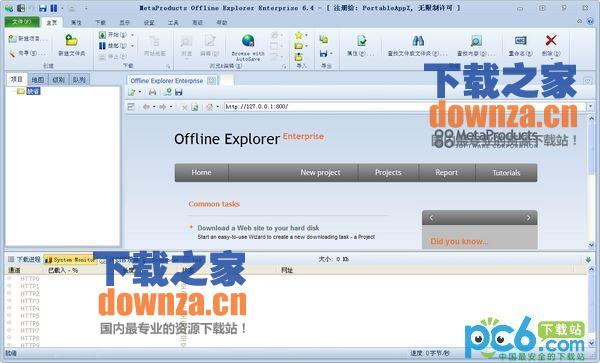Screen dimensions: 600x363
Task: Click Download a Web site to hard disk link
Action: (x=258, y=228)
